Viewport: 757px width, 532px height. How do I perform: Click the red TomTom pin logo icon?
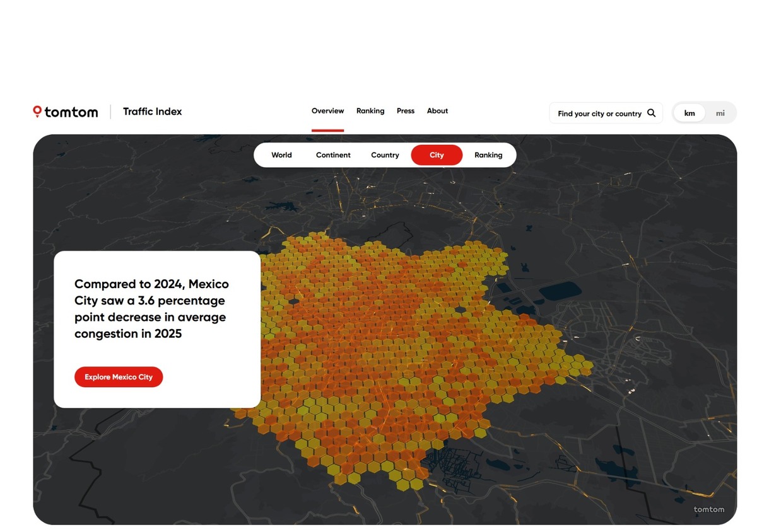click(37, 112)
